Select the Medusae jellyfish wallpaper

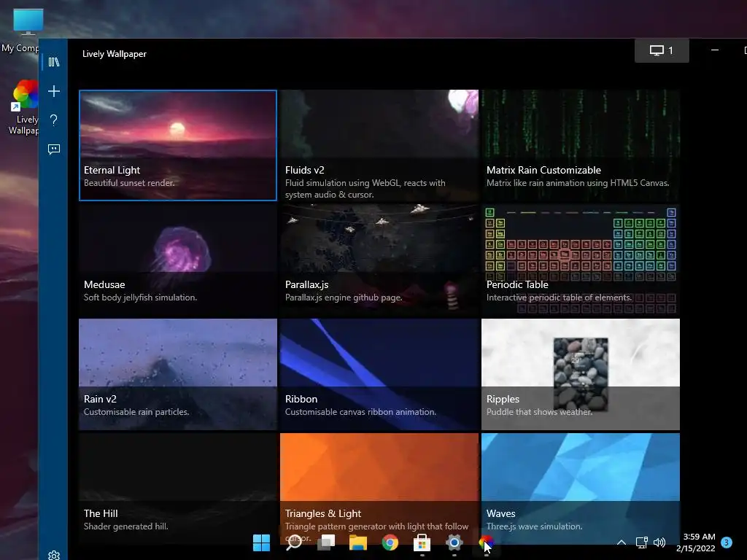[178, 260]
